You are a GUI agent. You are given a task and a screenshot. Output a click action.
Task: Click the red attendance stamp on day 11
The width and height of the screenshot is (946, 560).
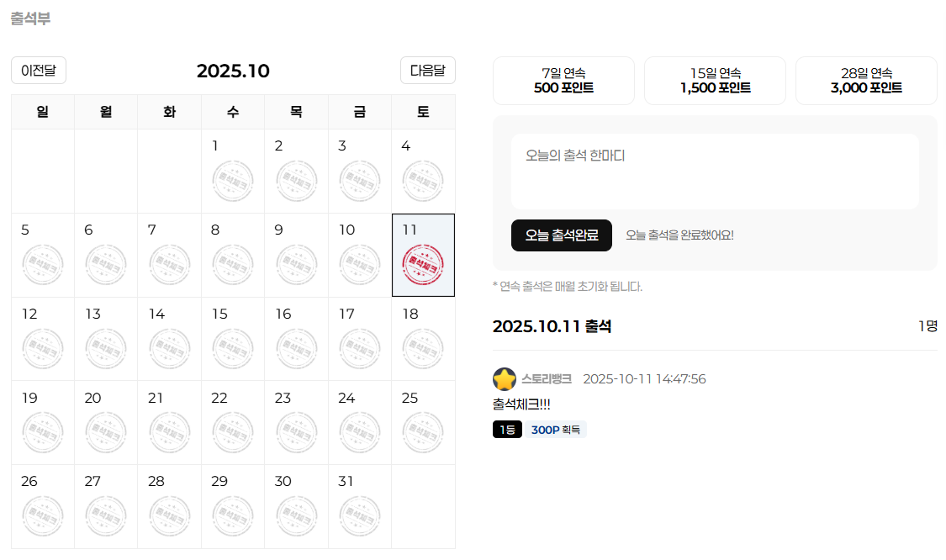point(423,265)
